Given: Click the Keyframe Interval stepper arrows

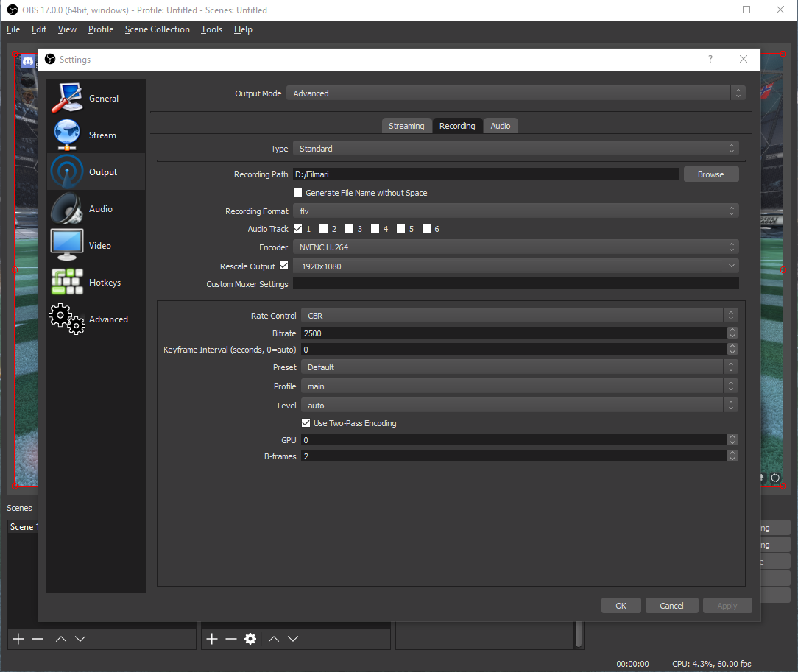Looking at the screenshot, I should 732,349.
